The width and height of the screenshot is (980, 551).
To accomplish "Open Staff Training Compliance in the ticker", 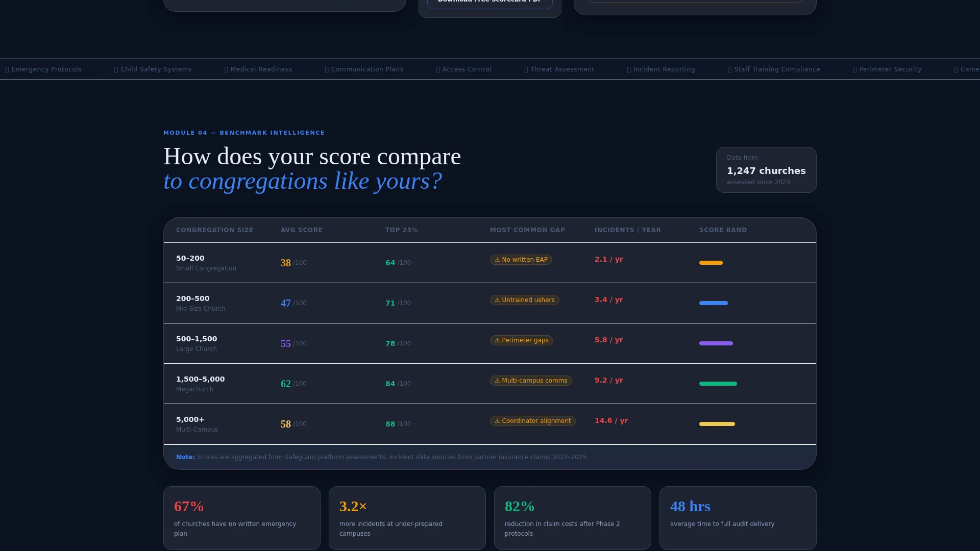I will tap(777, 69).
